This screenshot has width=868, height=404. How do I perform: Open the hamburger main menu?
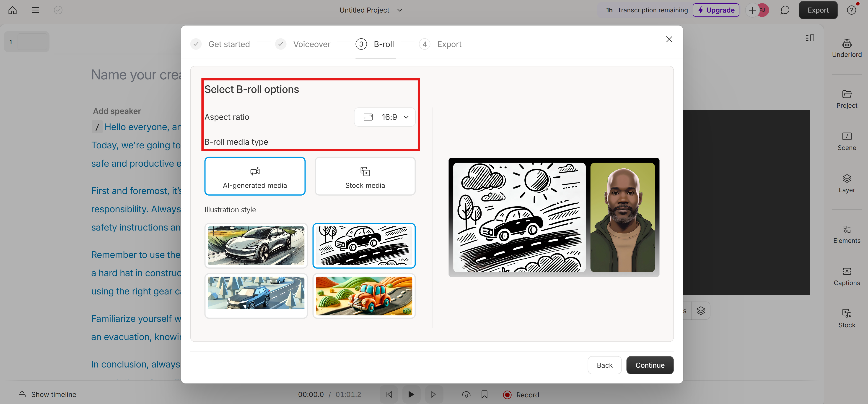click(x=35, y=10)
